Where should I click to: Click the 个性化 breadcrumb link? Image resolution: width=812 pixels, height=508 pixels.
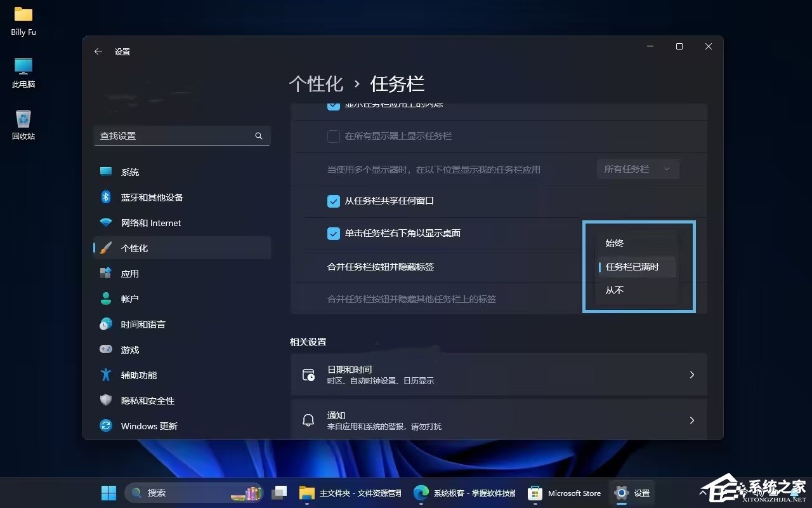(316, 84)
